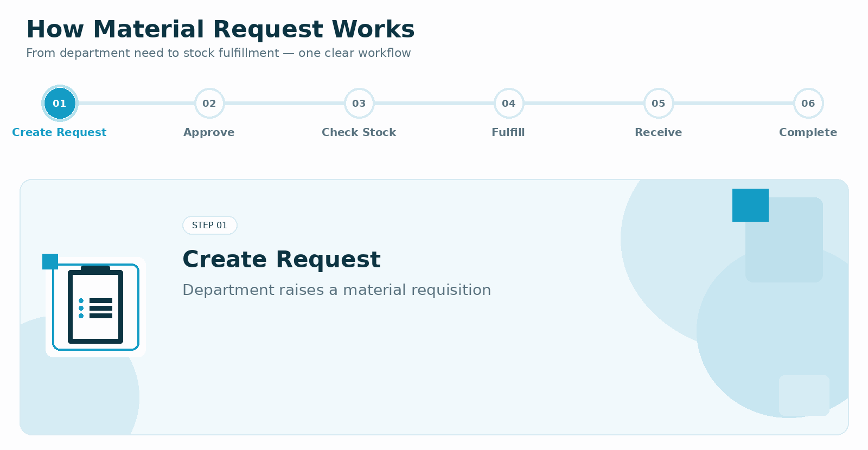
Task: Click 'Department raises a material requisition' text
Action: [337, 290]
